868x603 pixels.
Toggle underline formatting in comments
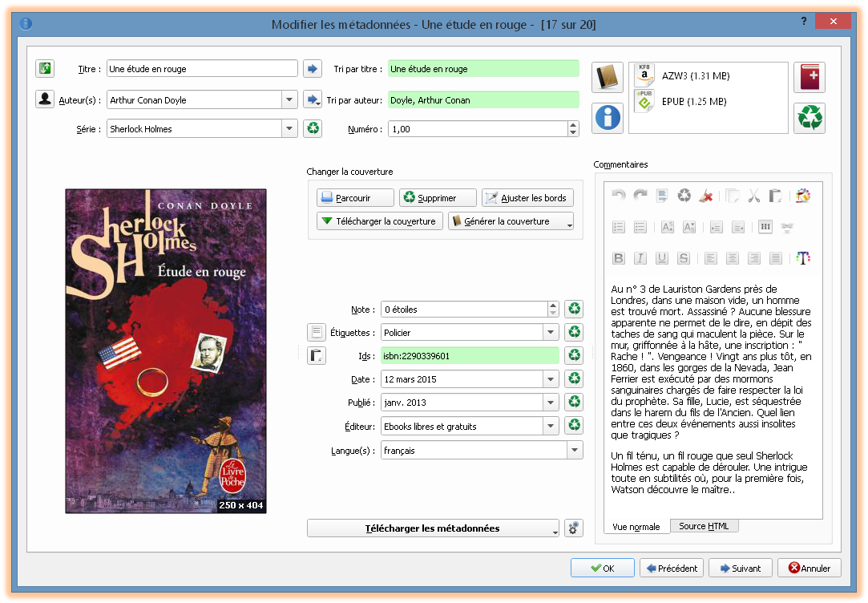pos(662,258)
